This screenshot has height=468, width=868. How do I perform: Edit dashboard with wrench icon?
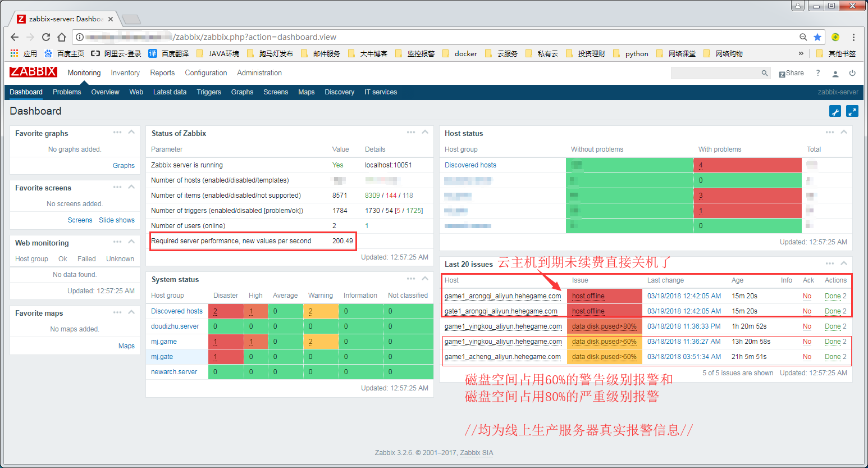pyautogui.click(x=835, y=111)
